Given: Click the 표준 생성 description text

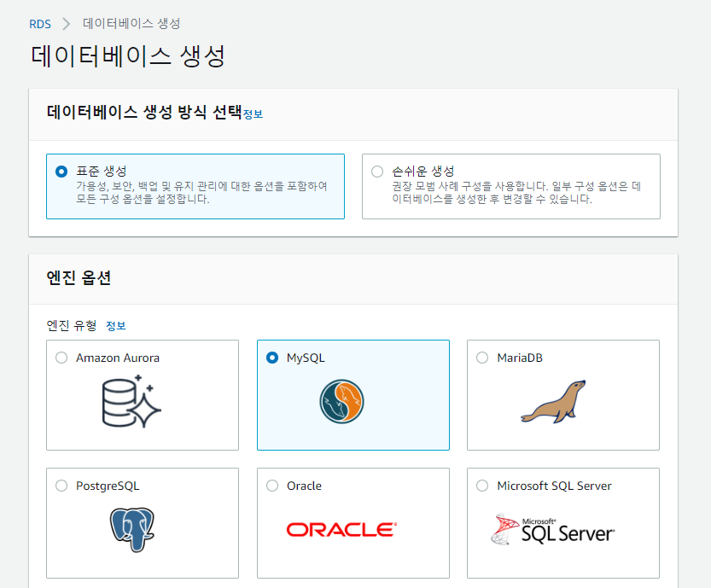Looking at the screenshot, I should 201,193.
